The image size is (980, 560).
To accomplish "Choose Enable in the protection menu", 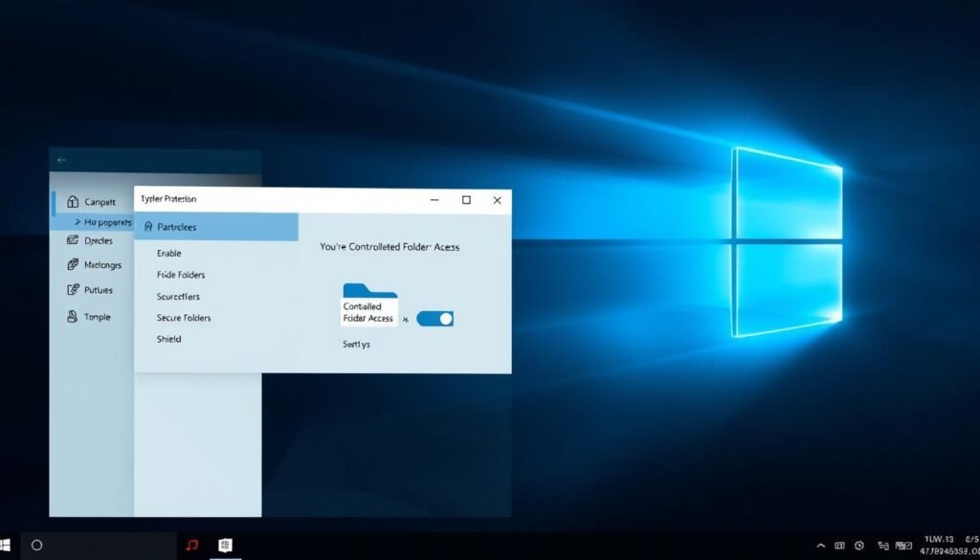I will (x=168, y=253).
